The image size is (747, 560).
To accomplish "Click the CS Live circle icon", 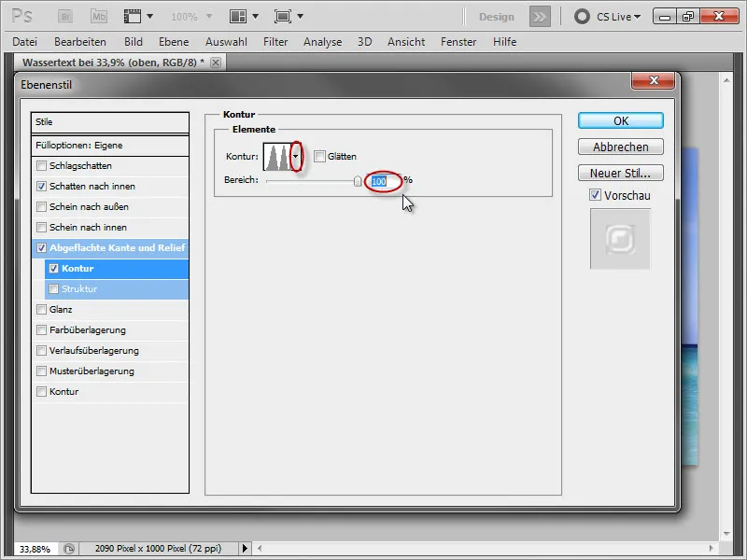I will (x=582, y=17).
